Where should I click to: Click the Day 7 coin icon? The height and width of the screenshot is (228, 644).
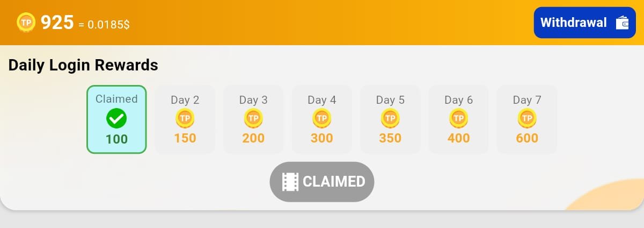[527, 118]
